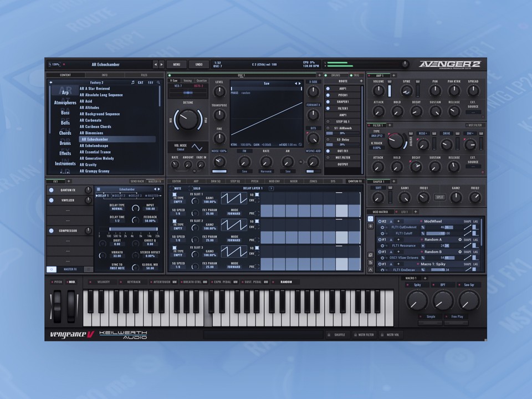The width and height of the screenshot is (532, 399).
Task: Toggle the VINYLIZER effect power
Action: coord(51,200)
